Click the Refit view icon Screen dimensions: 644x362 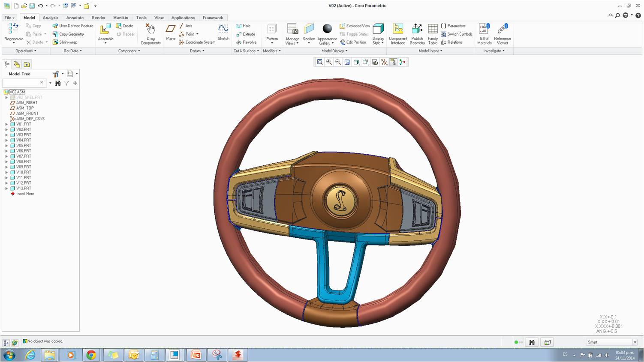[320, 62]
